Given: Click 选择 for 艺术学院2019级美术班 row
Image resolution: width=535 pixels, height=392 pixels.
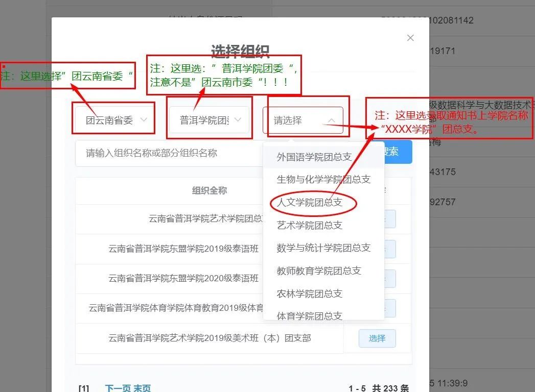Looking at the screenshot, I should click(x=377, y=338).
